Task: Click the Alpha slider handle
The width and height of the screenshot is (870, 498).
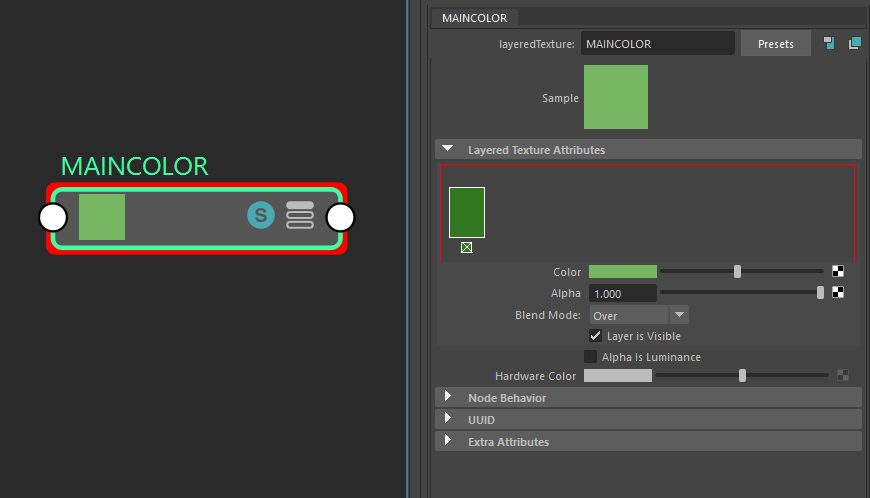Action: [x=820, y=293]
